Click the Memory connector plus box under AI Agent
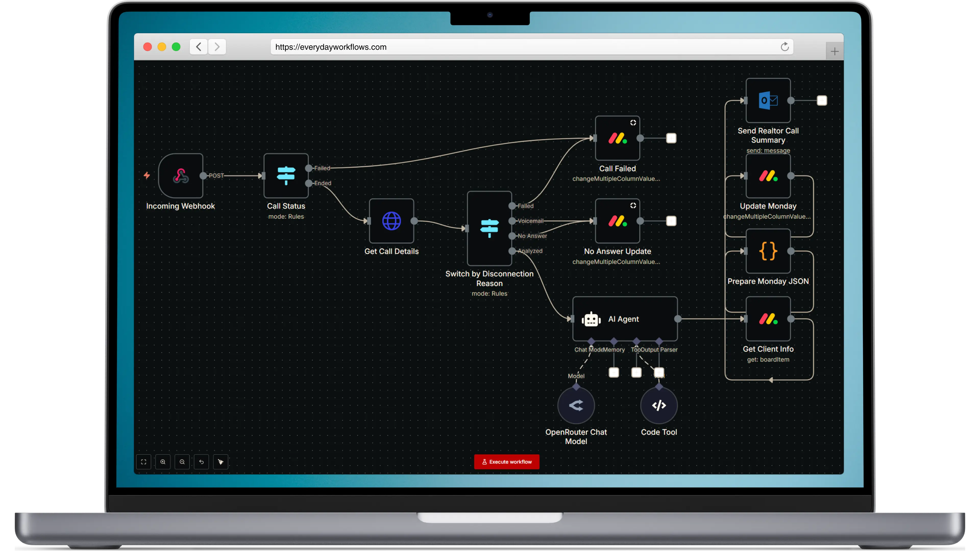980x551 pixels. [614, 372]
